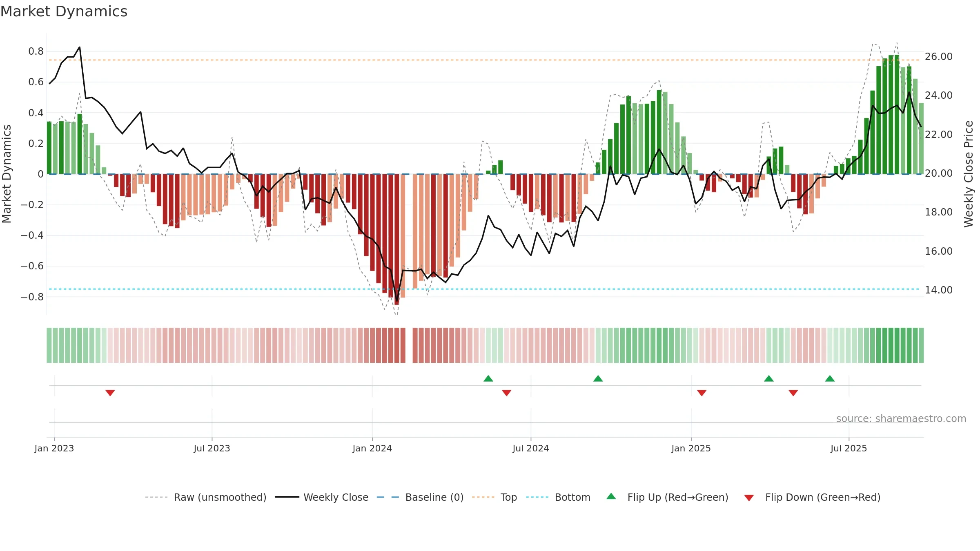
Task: Click the source: sharemaestro.com text
Action: tap(901, 419)
